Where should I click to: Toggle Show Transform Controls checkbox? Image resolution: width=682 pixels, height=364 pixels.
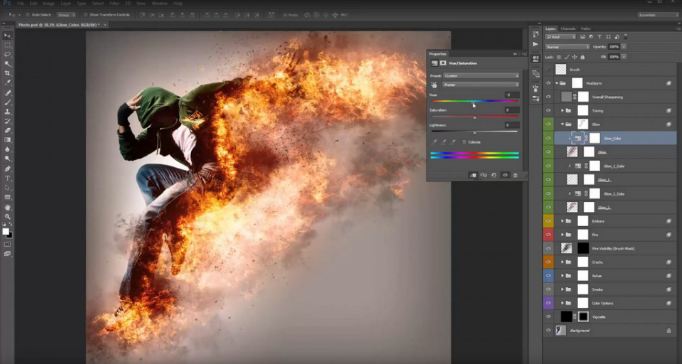(x=85, y=15)
